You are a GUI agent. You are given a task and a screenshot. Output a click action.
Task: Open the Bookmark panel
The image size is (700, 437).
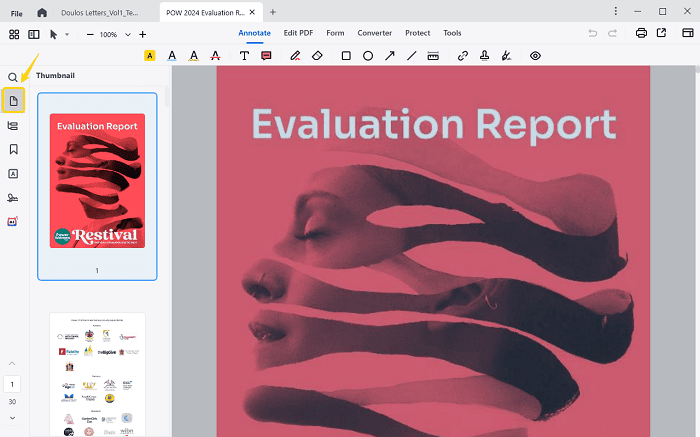[x=14, y=149]
